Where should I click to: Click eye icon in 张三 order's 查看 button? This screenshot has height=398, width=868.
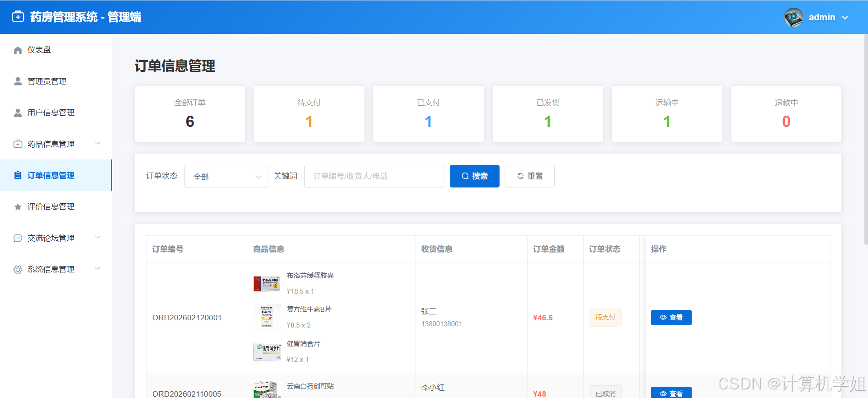pyautogui.click(x=663, y=318)
